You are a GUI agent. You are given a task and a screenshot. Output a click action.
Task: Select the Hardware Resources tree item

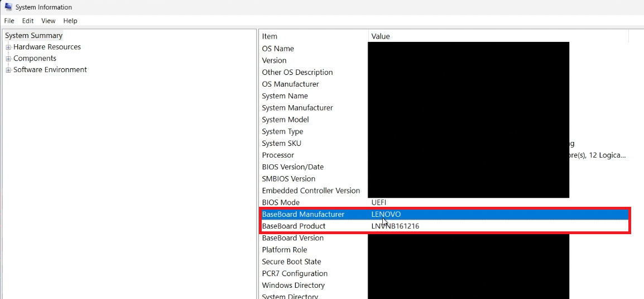point(47,47)
